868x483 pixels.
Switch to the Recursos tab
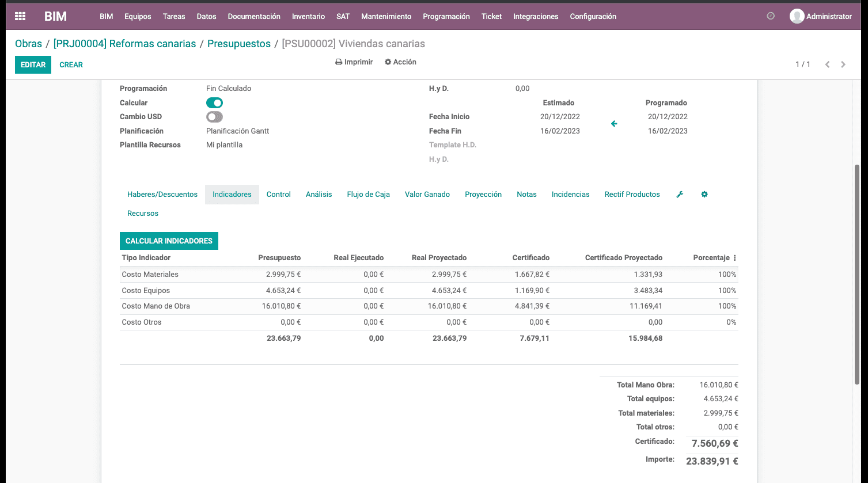coord(143,214)
